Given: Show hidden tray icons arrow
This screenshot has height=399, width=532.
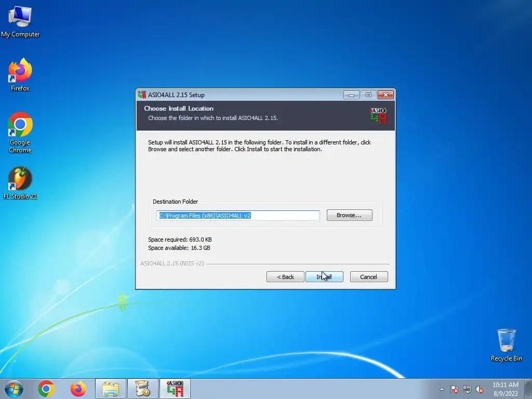Looking at the screenshot, I should [x=442, y=389].
